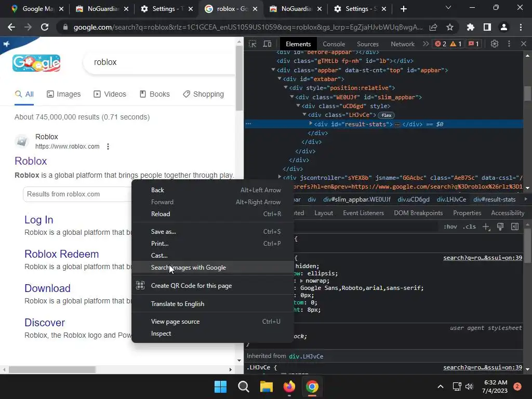The height and width of the screenshot is (399, 532).
Task: Choose Create QR Code for this page
Action: click(212, 285)
